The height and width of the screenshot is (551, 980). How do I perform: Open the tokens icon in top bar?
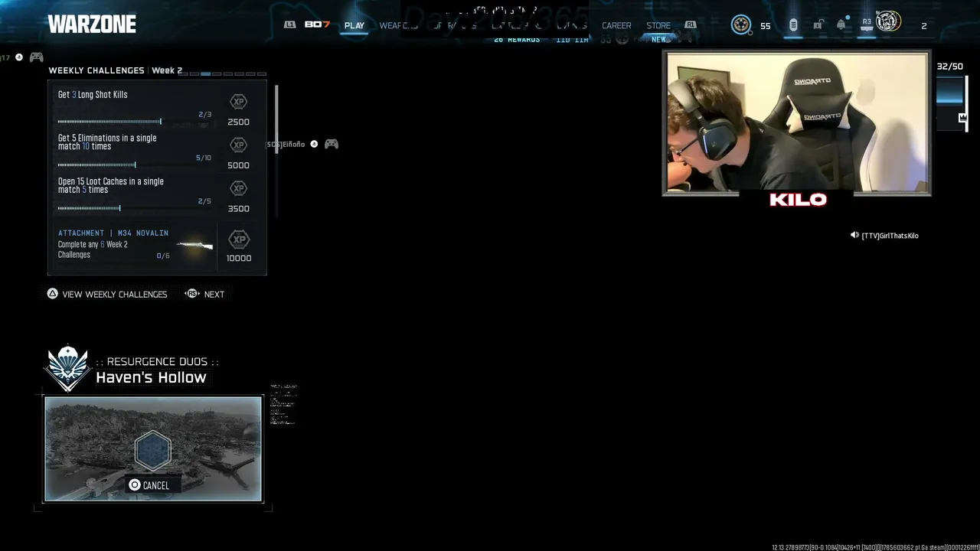point(793,25)
